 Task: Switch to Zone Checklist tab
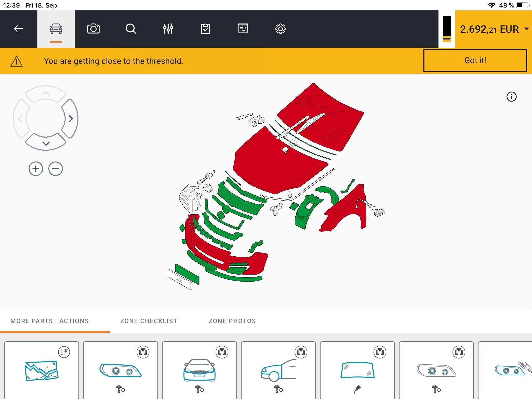coord(149,321)
